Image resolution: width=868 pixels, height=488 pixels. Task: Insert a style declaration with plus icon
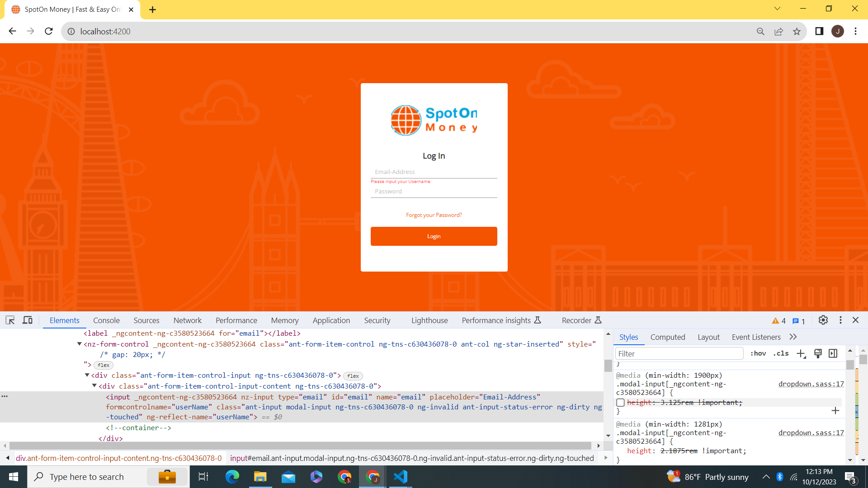click(835, 411)
